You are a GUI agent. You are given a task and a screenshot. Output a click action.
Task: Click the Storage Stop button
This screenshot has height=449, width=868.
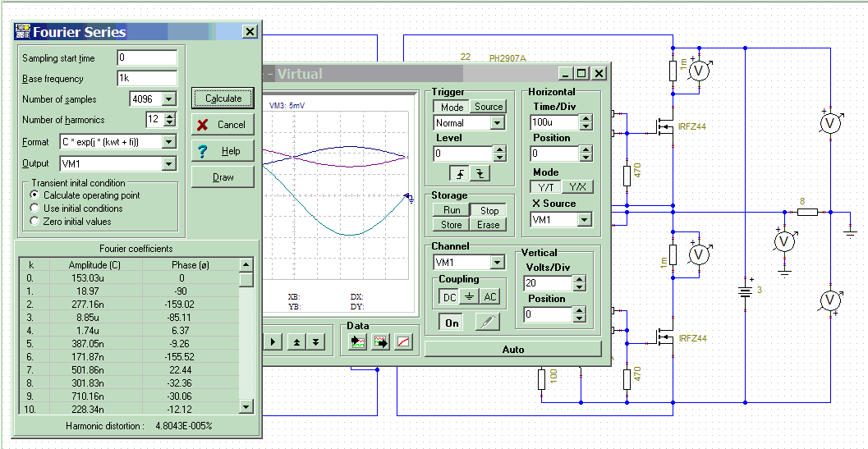click(x=489, y=210)
